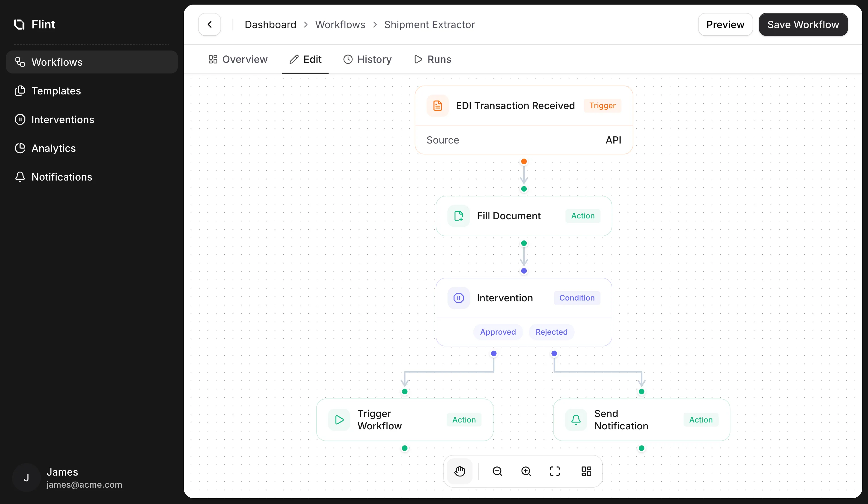Click the Send Notification bell icon

coord(576,420)
